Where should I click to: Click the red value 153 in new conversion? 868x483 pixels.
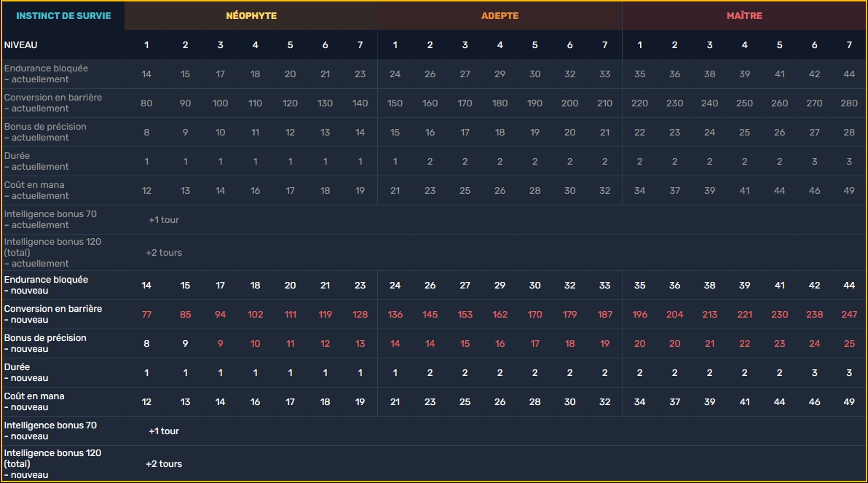(465, 315)
